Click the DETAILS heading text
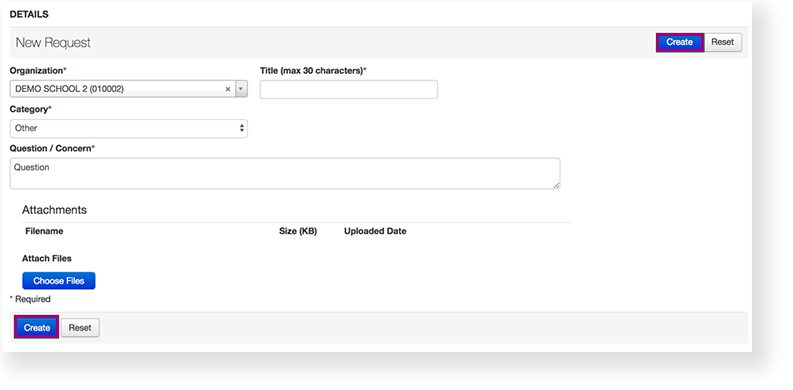The height and width of the screenshot is (390, 793). [29, 15]
